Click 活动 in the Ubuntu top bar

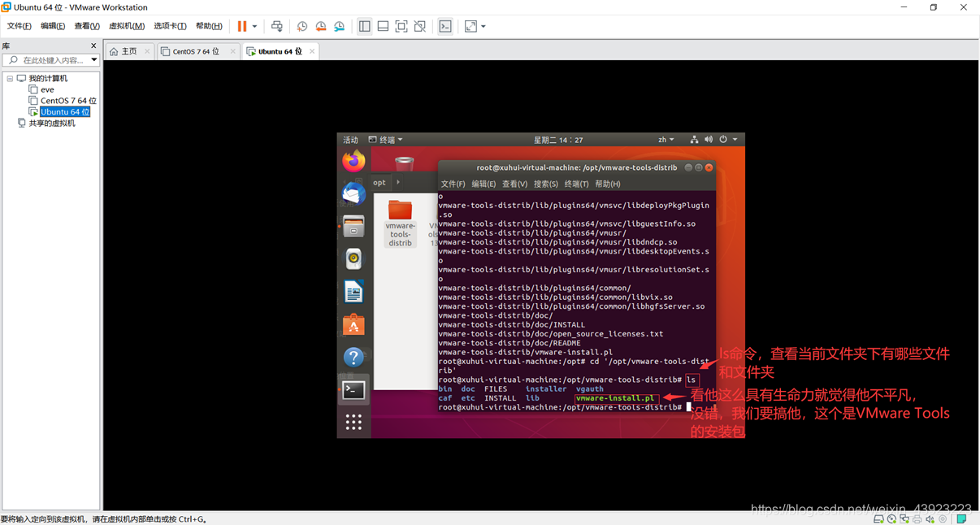pyautogui.click(x=350, y=140)
